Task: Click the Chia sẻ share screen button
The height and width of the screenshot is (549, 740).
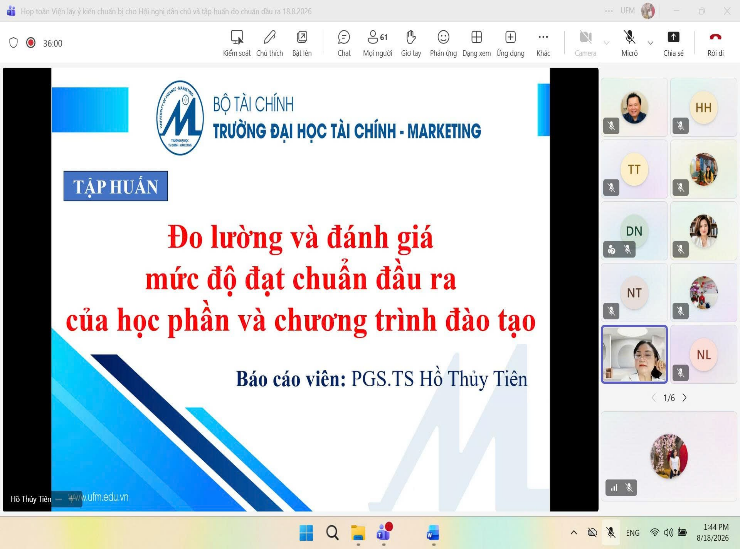Action: coord(673,43)
